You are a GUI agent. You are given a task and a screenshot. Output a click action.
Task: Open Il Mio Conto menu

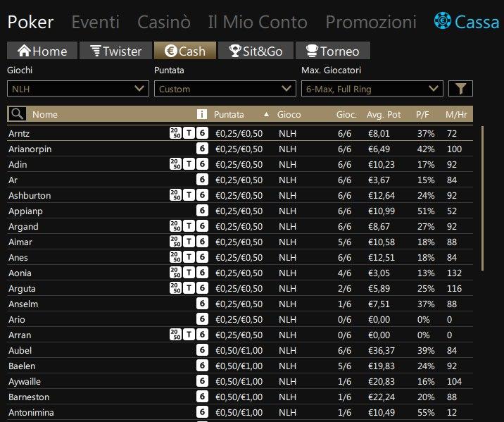pyautogui.click(x=258, y=22)
